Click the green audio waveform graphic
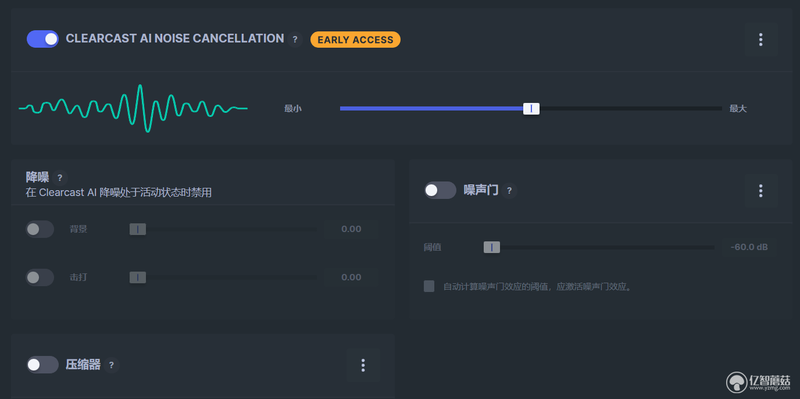800x399 pixels. pos(133,108)
